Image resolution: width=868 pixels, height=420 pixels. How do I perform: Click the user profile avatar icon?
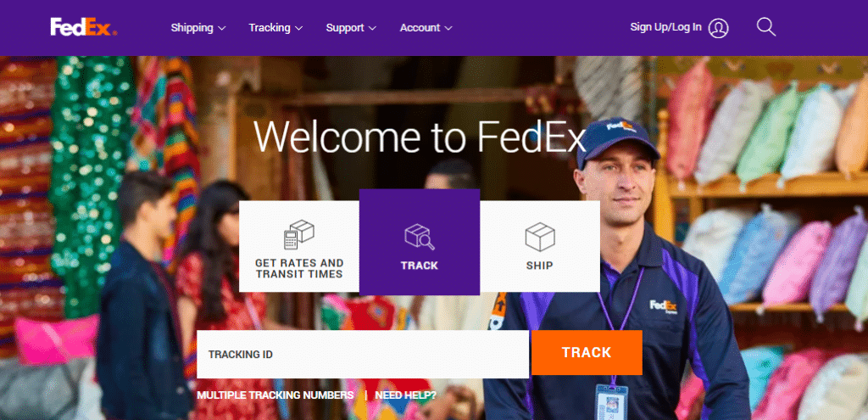[719, 28]
